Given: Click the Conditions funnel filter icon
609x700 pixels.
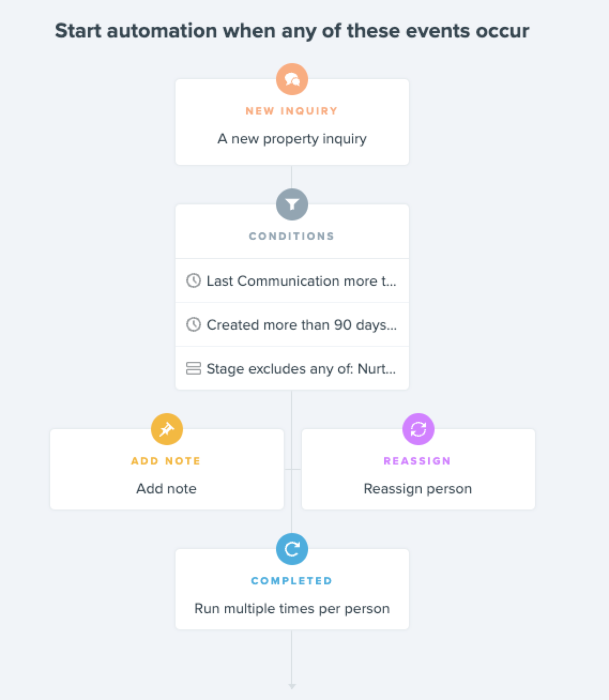Looking at the screenshot, I should point(292,204).
